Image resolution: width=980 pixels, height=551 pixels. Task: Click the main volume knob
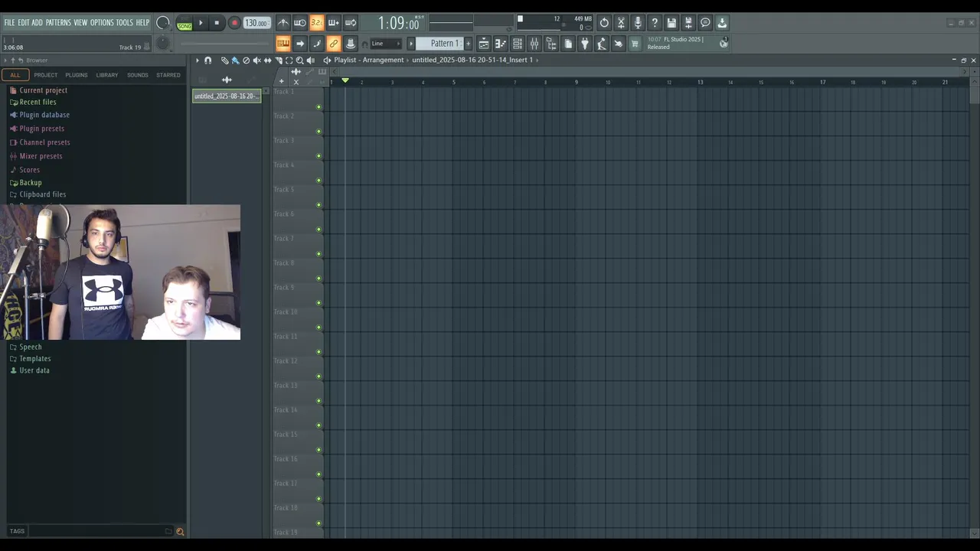click(x=163, y=22)
